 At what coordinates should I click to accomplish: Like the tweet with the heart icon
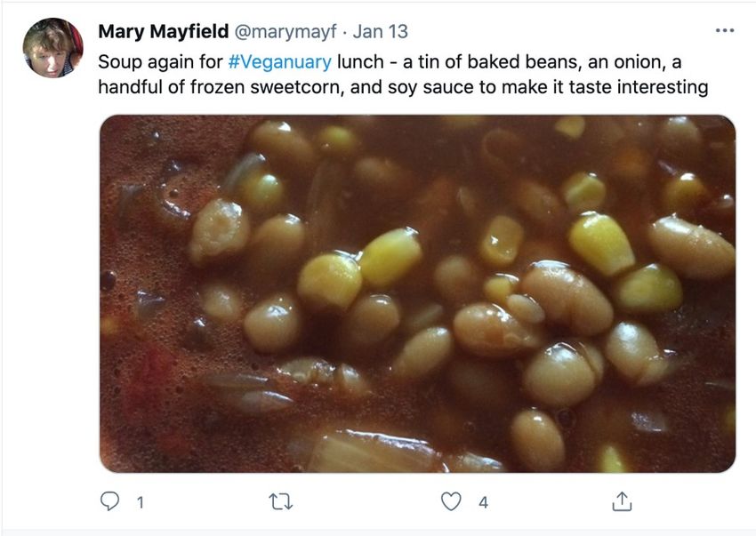pos(451,501)
